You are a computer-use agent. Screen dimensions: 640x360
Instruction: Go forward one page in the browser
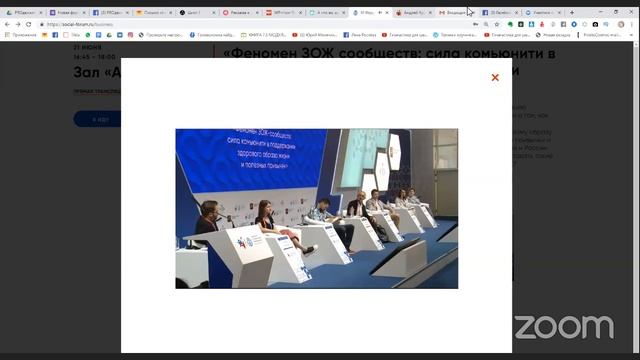pos(18,24)
